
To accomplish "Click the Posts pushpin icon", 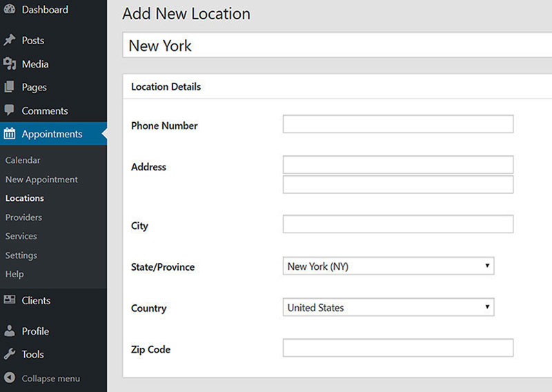I will tap(10, 40).
